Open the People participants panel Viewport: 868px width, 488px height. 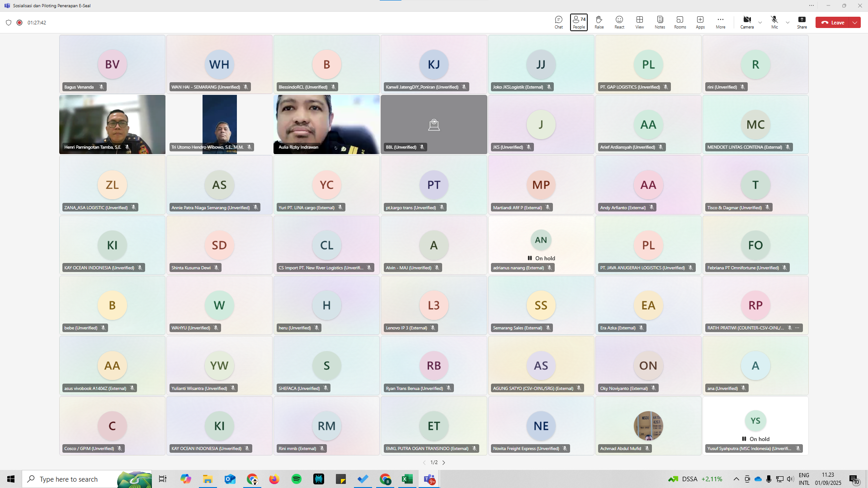[579, 22]
